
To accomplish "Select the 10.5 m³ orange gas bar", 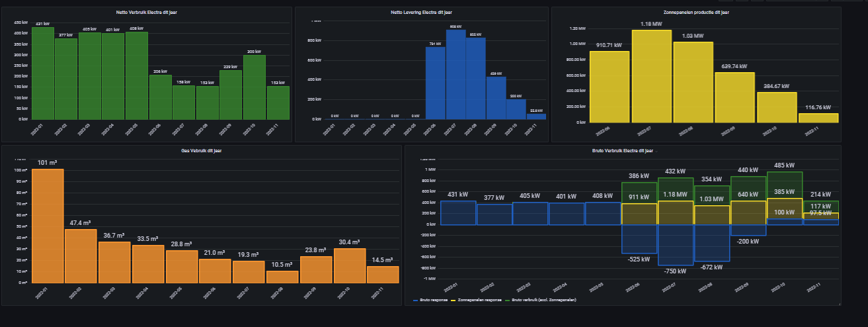I will pyautogui.click(x=282, y=277).
